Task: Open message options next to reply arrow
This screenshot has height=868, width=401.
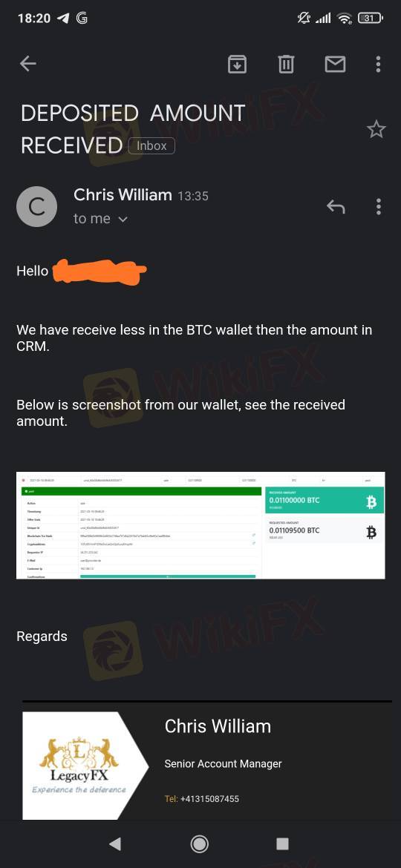Action: 378,207
